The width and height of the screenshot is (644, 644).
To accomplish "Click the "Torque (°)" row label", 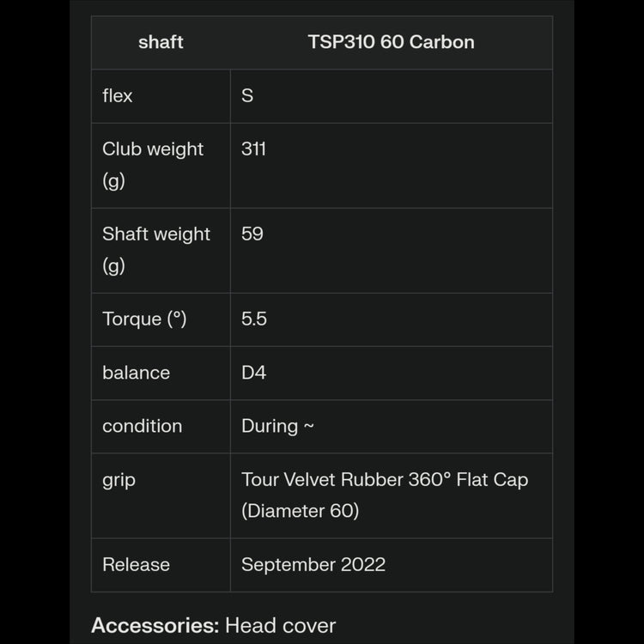I will point(144,319).
